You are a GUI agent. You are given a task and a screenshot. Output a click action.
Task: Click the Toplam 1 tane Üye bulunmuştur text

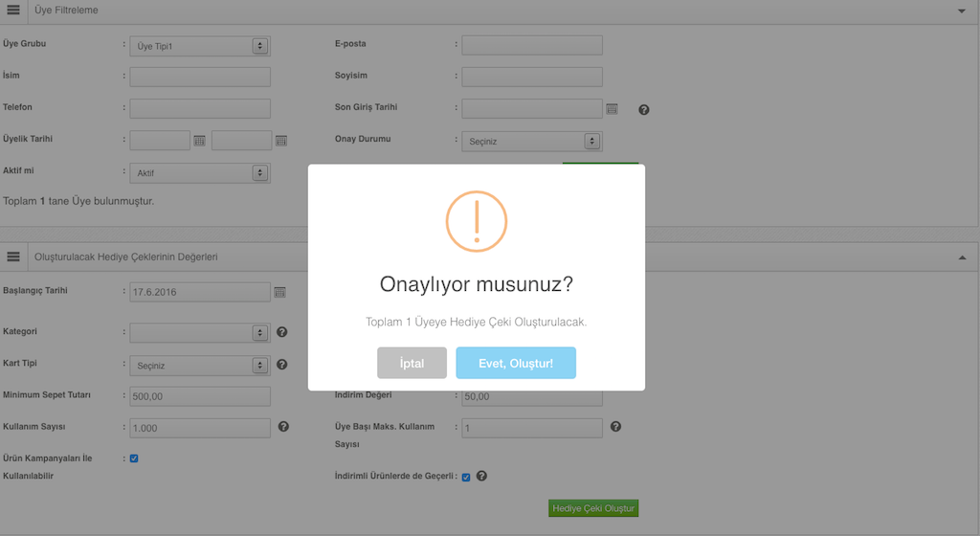tap(78, 201)
